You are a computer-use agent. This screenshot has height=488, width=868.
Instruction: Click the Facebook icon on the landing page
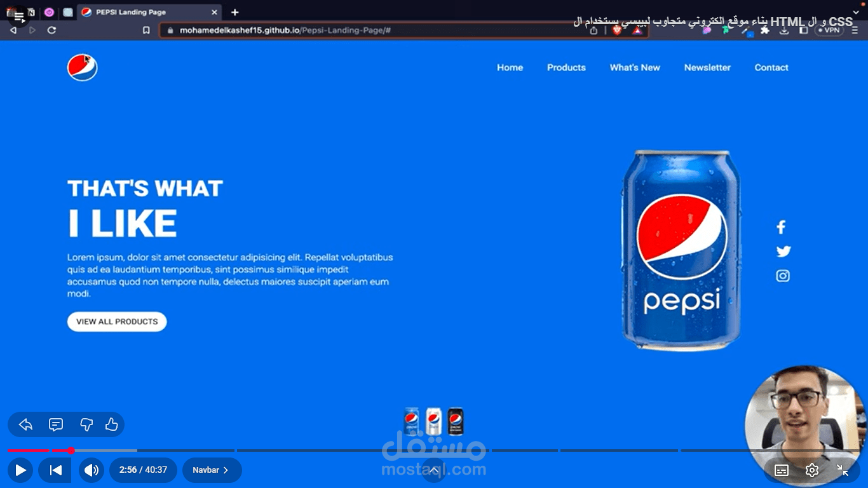point(781,227)
